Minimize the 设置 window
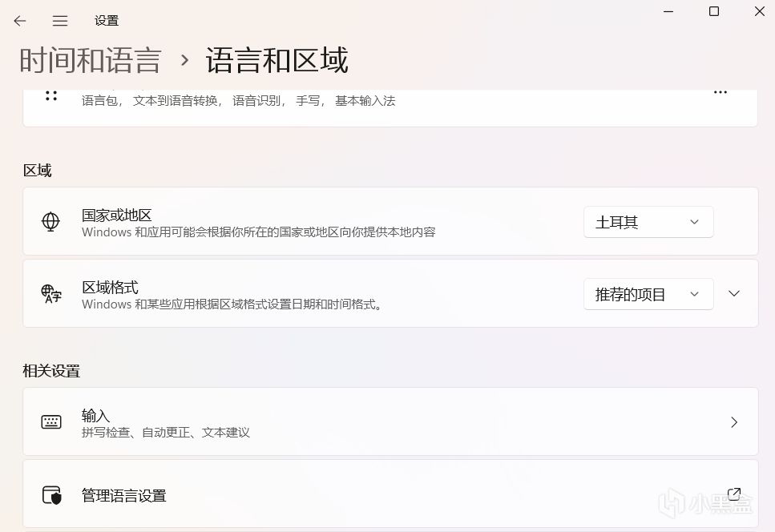775x532 pixels. pos(668,11)
